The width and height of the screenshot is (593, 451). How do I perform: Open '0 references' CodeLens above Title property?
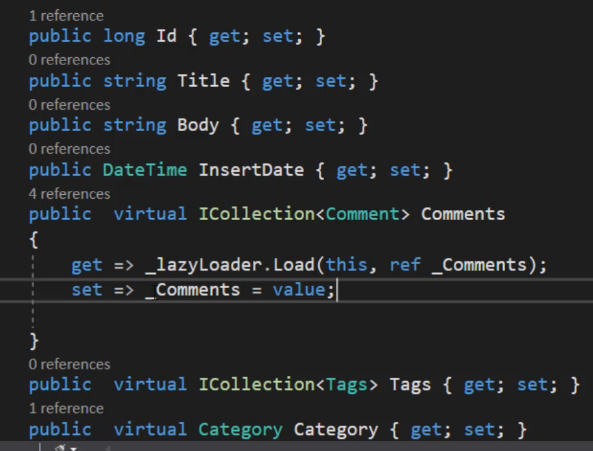pyautogui.click(x=70, y=60)
